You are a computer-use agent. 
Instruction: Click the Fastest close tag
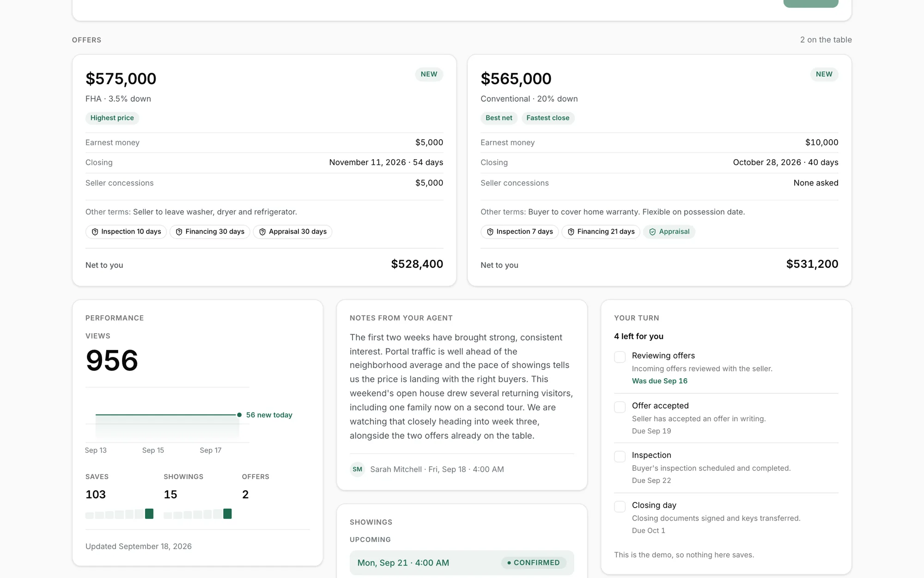pos(548,118)
